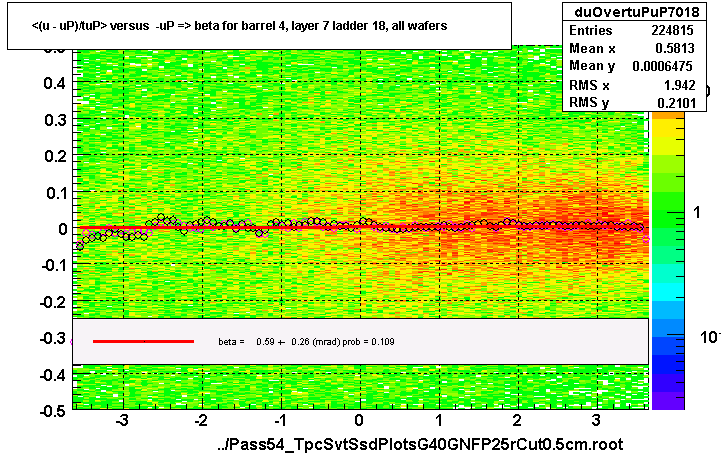Click the RMS x 1.942 row

[631, 85]
